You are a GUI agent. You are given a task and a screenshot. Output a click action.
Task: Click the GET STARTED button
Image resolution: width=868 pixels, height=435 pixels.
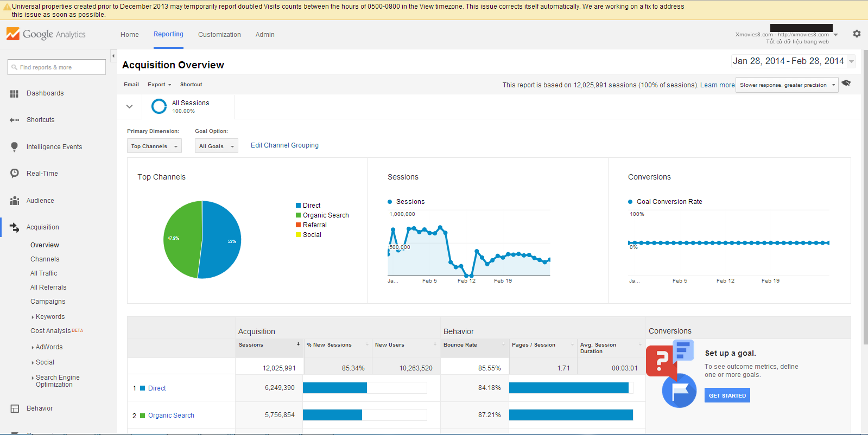tap(727, 395)
